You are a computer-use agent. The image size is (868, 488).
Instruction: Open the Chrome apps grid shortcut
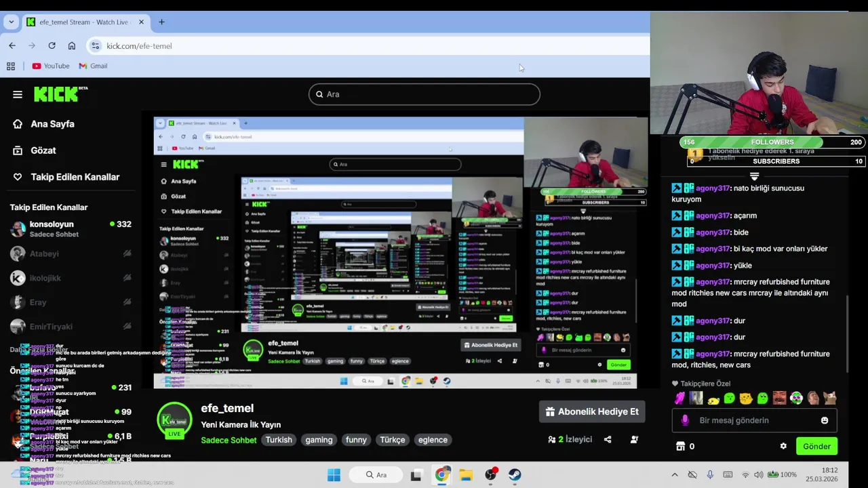point(11,66)
